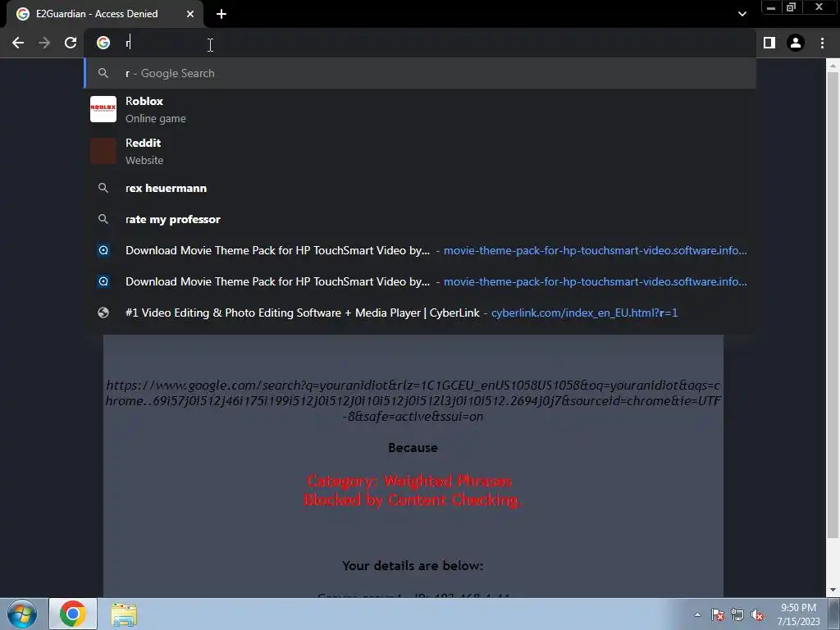Click 'Category: Weighted Phrases' red text
Screen dimensions: 840x630
point(410,481)
